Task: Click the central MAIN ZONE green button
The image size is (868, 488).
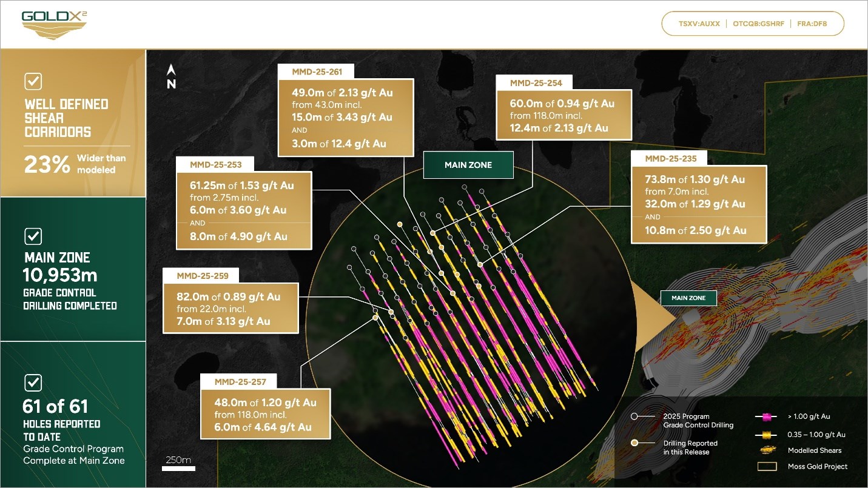Action: pos(468,165)
